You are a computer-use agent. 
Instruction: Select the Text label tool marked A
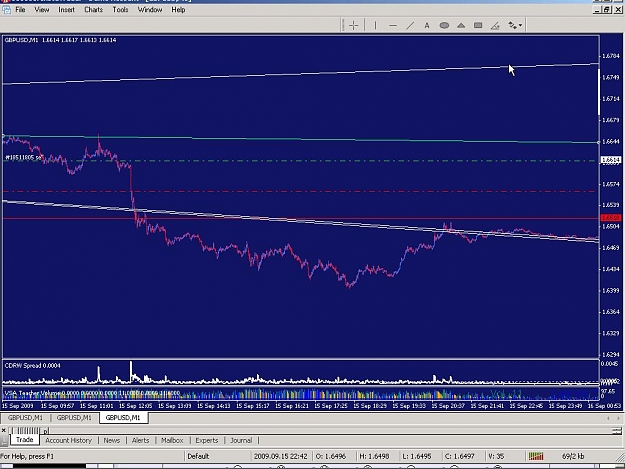pos(426,26)
